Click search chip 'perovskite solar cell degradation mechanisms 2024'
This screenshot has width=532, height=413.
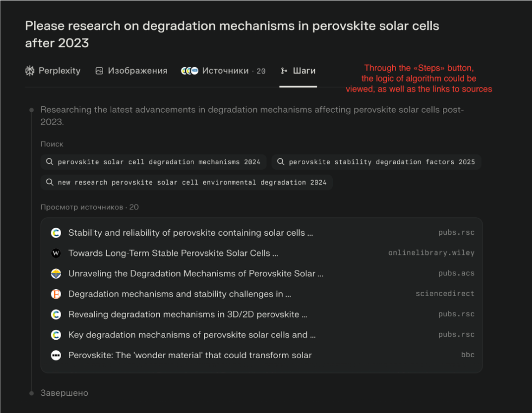click(x=154, y=162)
